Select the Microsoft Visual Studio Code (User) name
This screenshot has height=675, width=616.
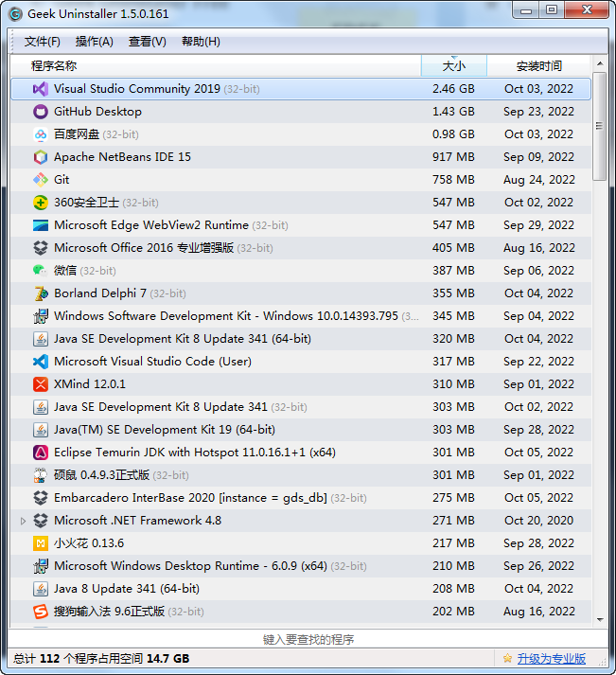tap(152, 362)
